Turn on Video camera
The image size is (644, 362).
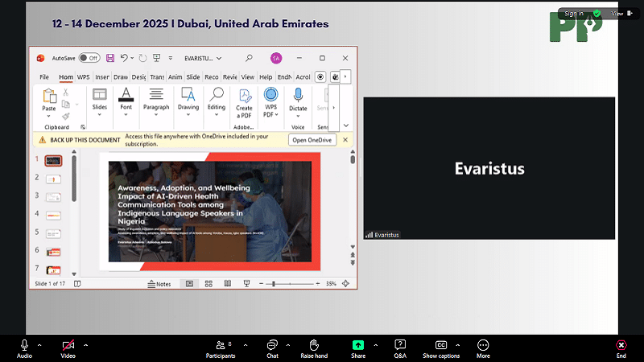click(x=68, y=345)
